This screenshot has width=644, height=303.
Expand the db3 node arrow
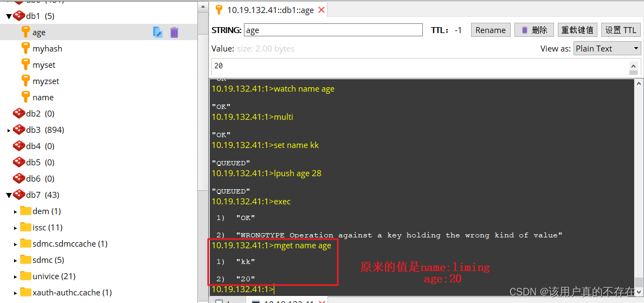(x=9, y=130)
